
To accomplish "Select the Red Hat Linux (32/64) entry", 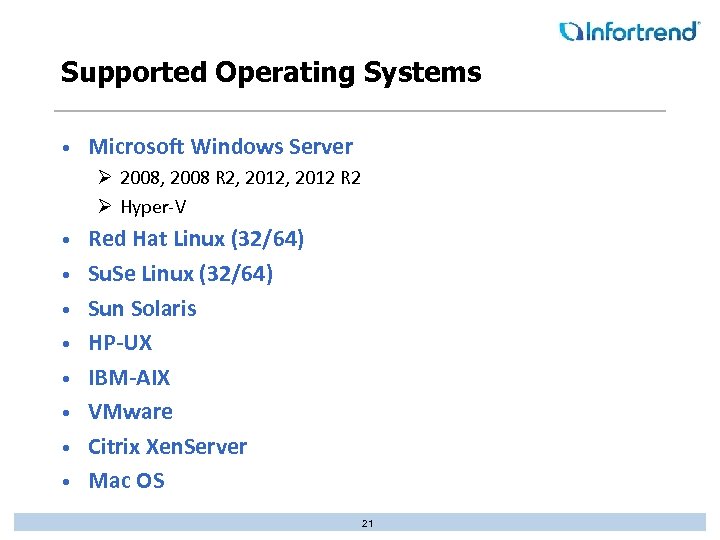I will click(196, 239).
